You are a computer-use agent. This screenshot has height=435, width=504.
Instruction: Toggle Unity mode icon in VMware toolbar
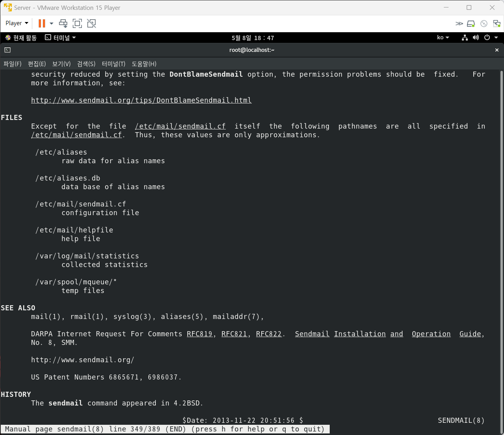pos(92,24)
